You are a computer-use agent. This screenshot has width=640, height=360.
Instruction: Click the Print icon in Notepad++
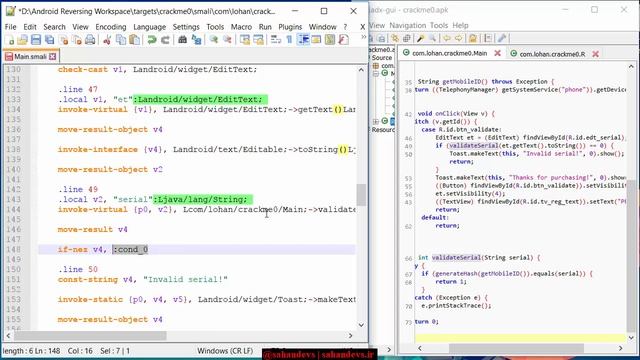pyautogui.click(x=90, y=40)
